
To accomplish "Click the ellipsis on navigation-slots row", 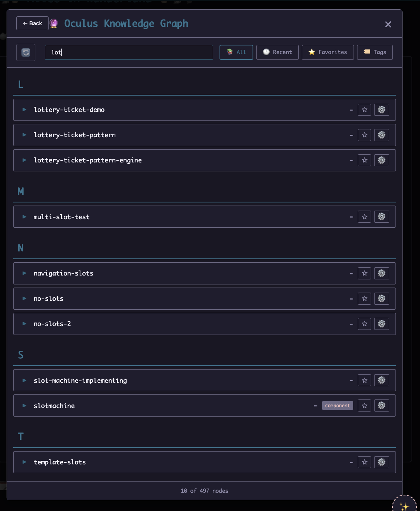I will point(352,274).
